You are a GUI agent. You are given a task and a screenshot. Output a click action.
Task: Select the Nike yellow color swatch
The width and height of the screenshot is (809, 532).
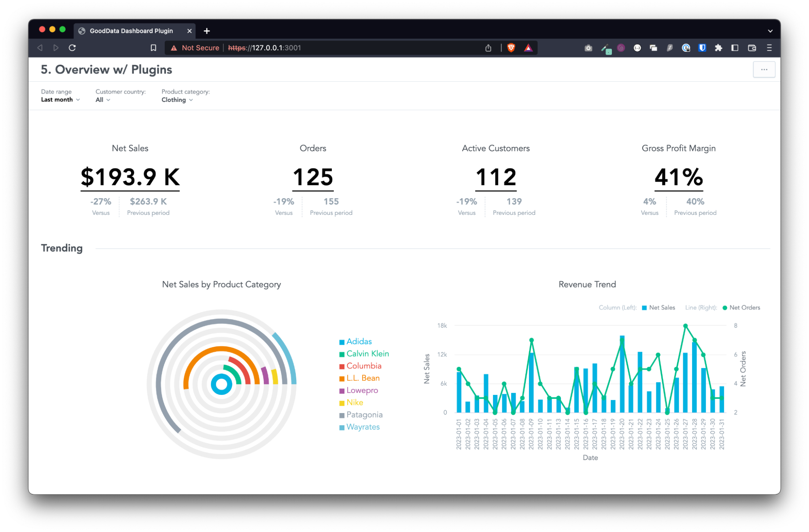coord(342,403)
